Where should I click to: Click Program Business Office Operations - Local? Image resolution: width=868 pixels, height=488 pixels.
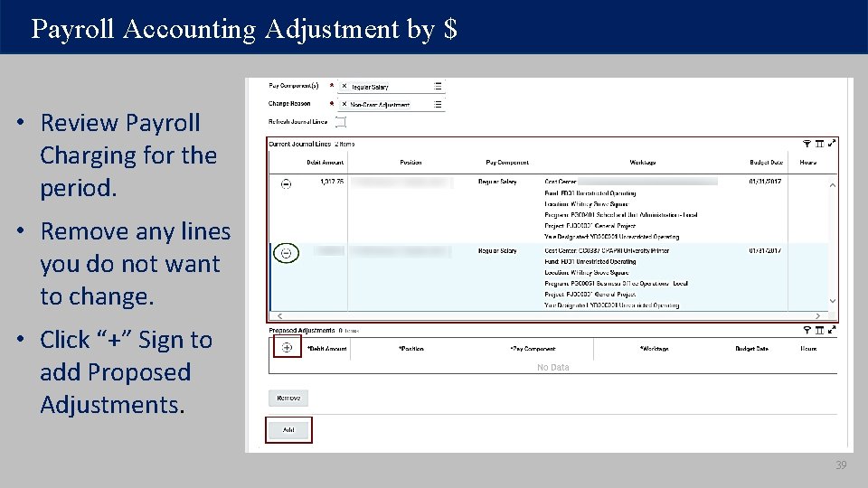pos(616,283)
